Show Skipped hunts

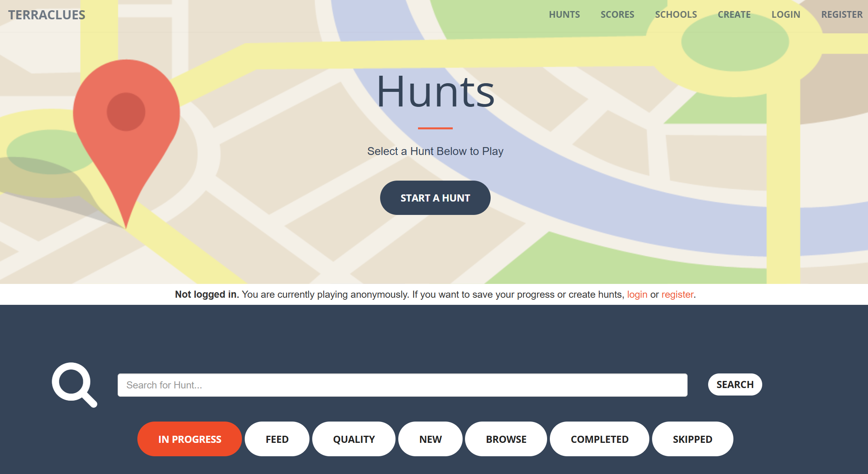pos(692,439)
